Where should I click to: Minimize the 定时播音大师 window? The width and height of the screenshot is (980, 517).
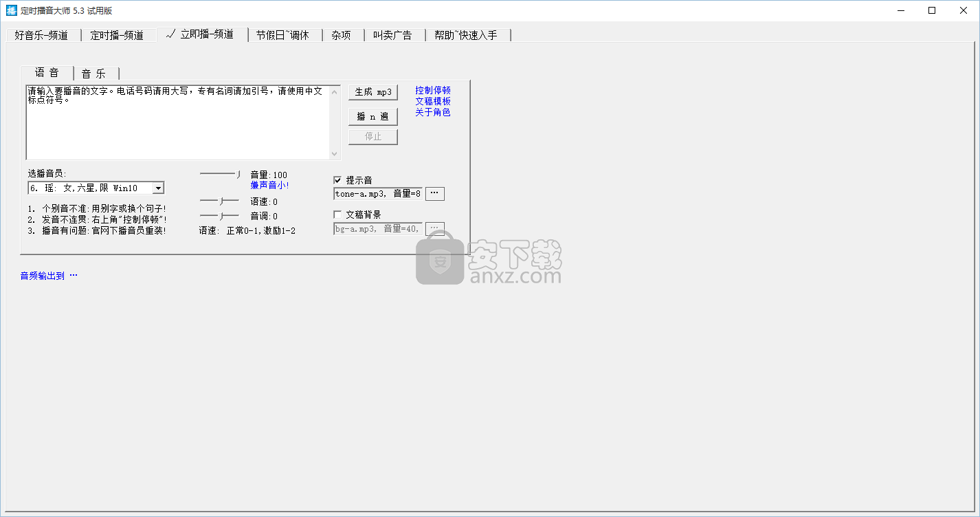pos(900,10)
